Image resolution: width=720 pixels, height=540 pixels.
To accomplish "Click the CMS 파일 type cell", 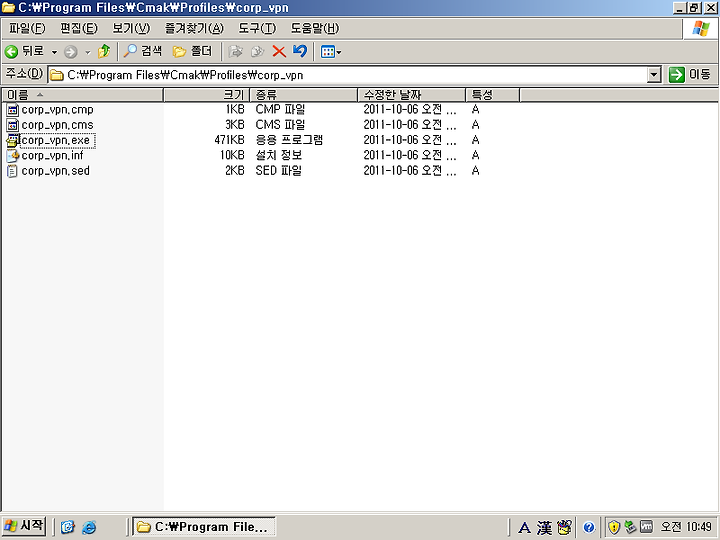I will tap(280, 124).
